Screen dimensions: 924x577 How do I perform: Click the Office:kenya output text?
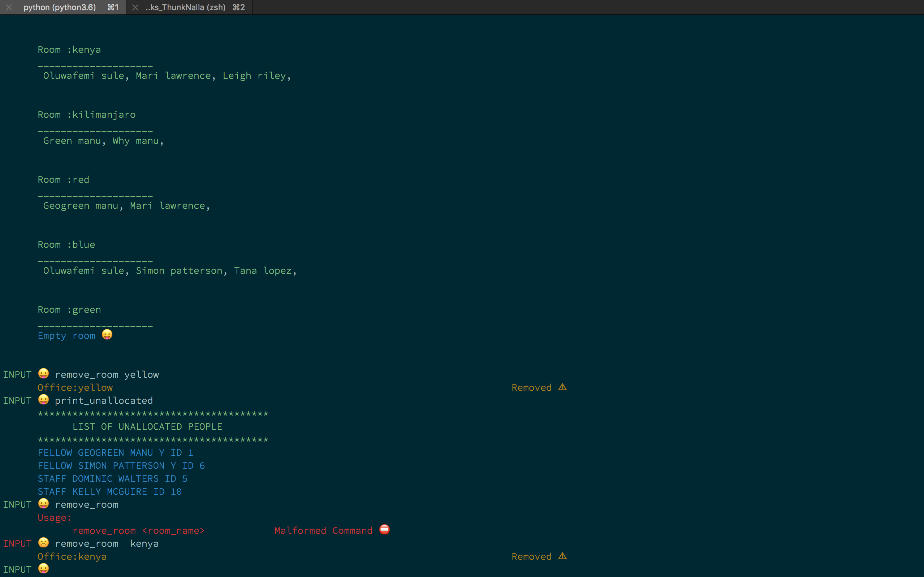(x=72, y=556)
